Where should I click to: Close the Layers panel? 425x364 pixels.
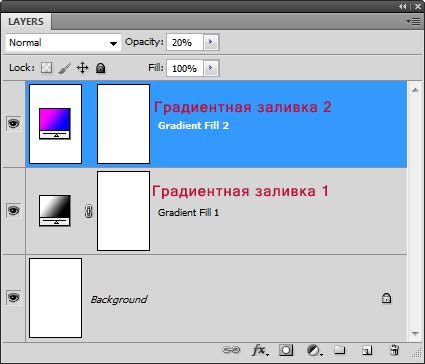click(x=418, y=6)
